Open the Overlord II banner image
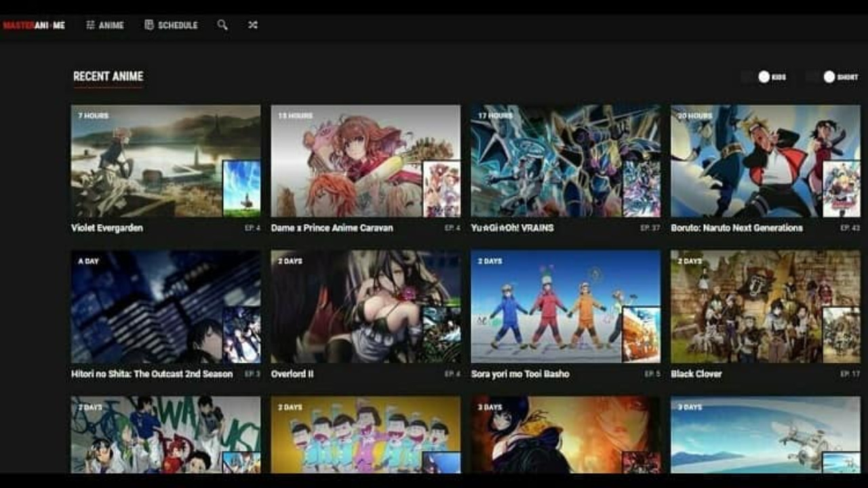This screenshot has width=868, height=488. coord(366,306)
